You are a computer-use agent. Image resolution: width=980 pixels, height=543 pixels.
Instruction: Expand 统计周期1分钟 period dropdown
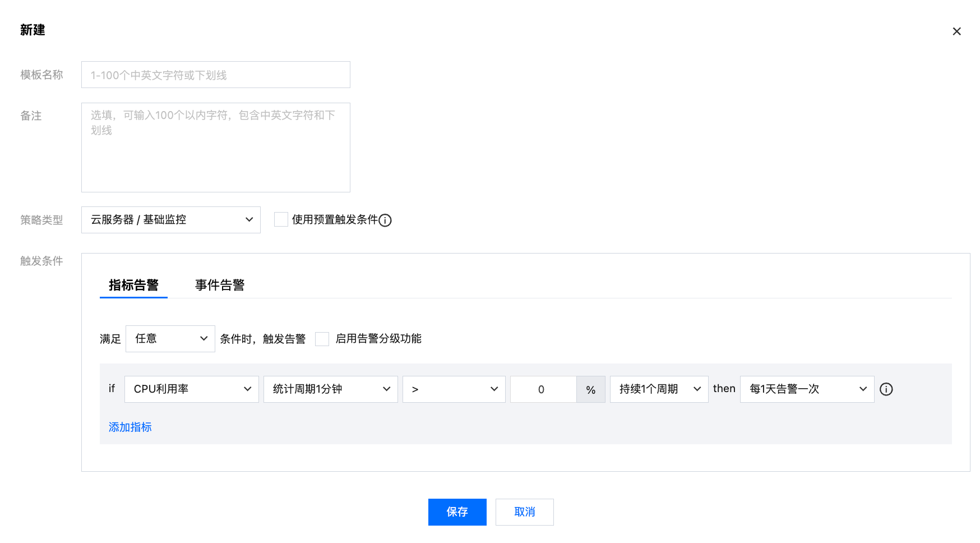pos(330,389)
